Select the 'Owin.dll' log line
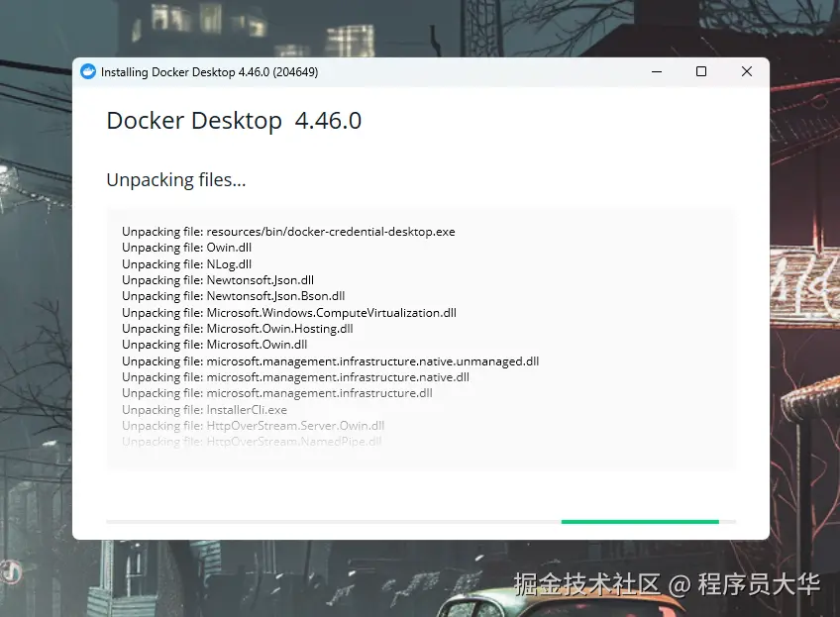Screen dimensions: 840x617 (187, 248)
